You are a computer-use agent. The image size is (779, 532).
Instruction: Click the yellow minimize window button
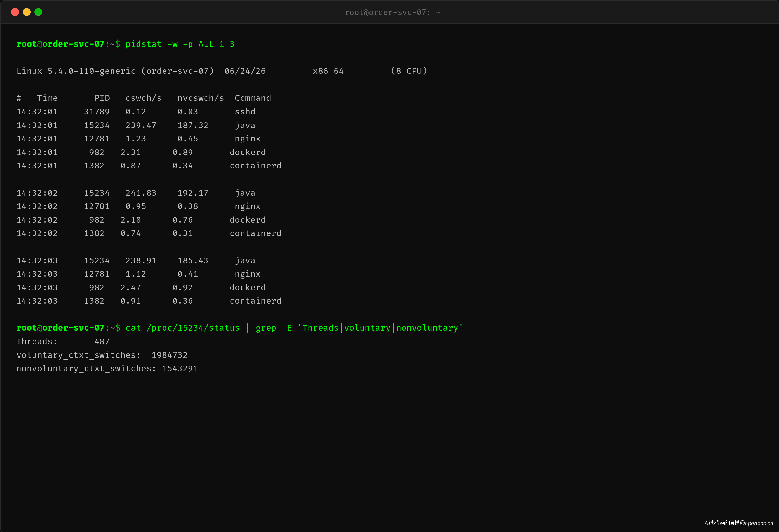pos(27,12)
